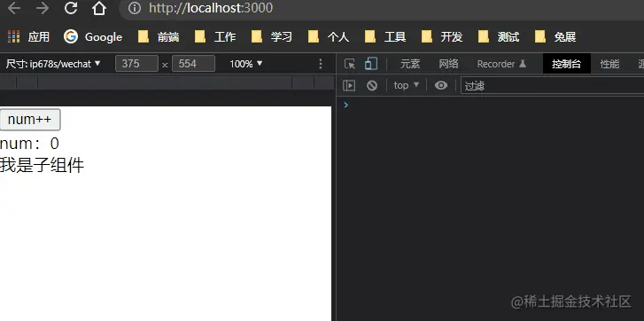The height and width of the screenshot is (321, 644).
Task: Click the 过滤 filter input
Action: coord(552,85)
